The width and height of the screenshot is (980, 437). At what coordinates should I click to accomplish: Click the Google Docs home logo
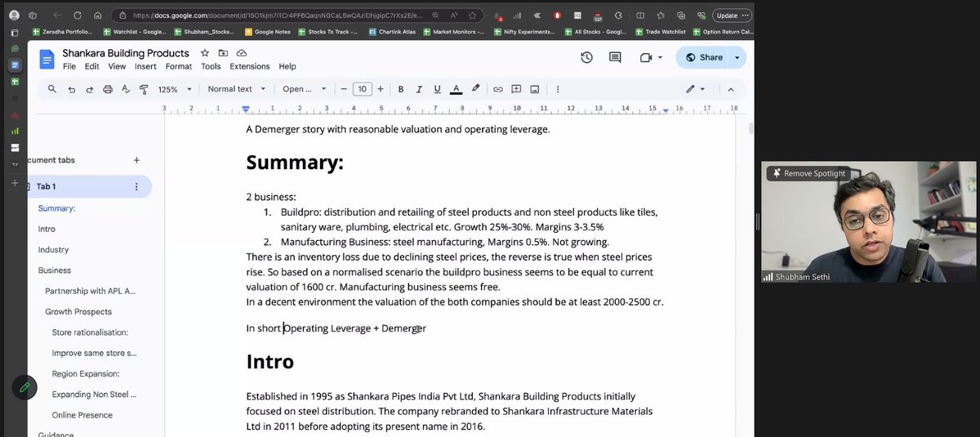click(x=47, y=59)
